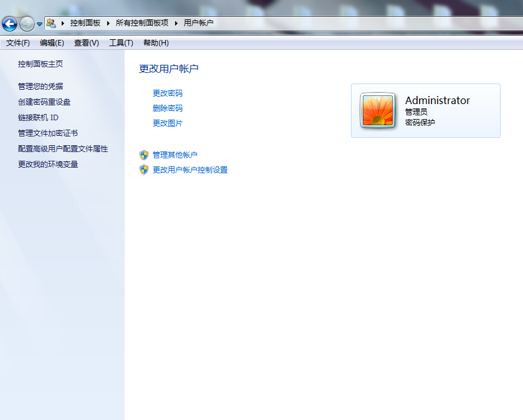Click the blue Back arrow button
Viewport: 523px width, 420px height.
coord(9,24)
